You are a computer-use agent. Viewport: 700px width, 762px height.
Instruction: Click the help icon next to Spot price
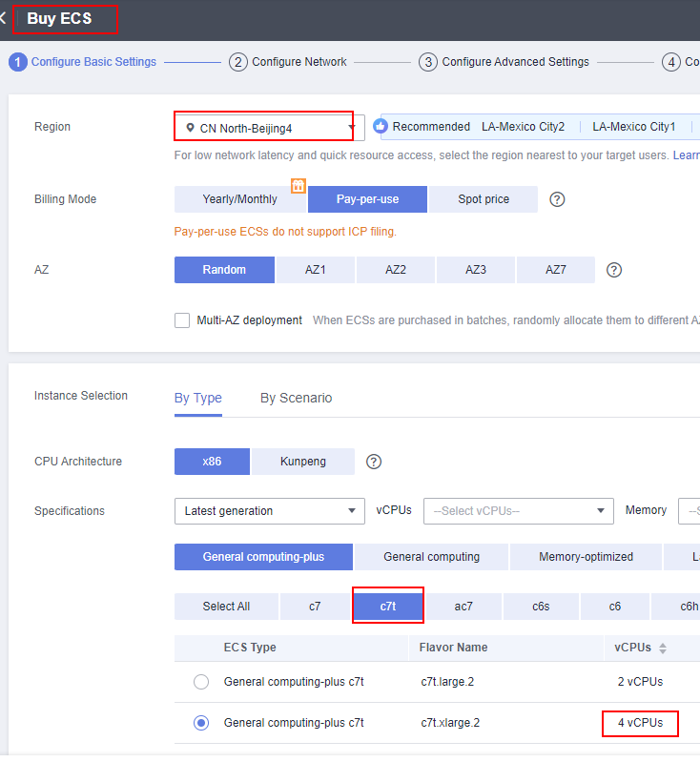pyautogui.click(x=558, y=199)
